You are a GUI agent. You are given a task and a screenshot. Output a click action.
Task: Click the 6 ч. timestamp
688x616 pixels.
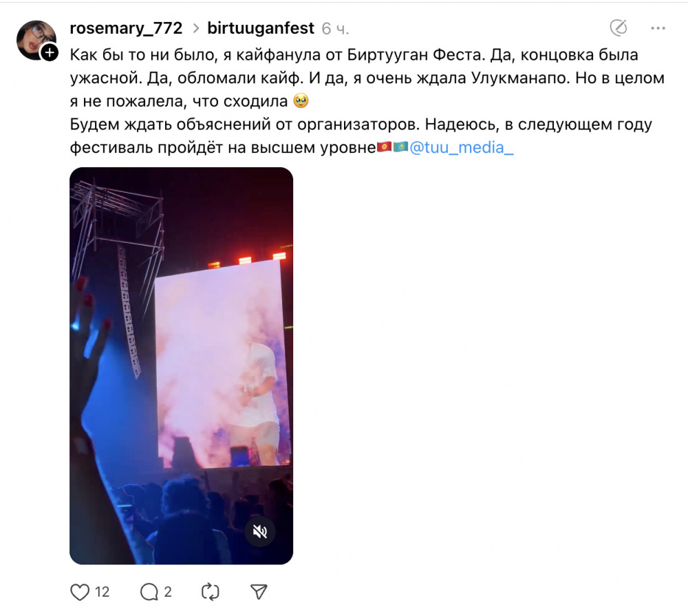pos(335,29)
